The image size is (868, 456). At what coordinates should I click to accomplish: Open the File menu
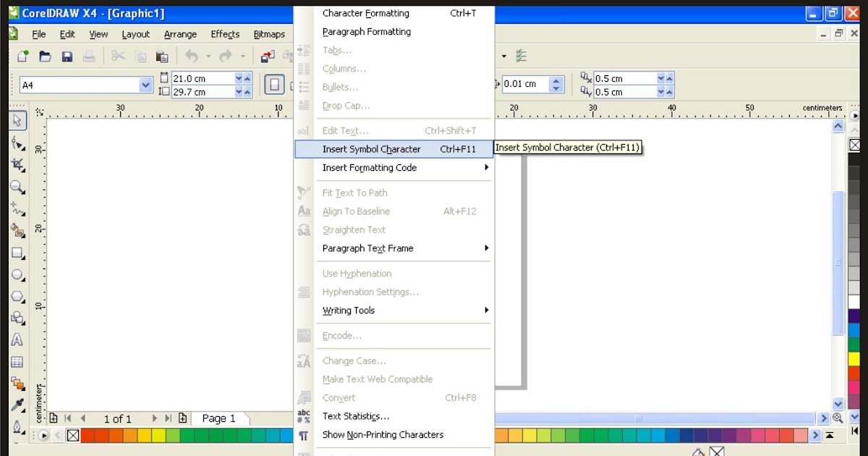[39, 34]
